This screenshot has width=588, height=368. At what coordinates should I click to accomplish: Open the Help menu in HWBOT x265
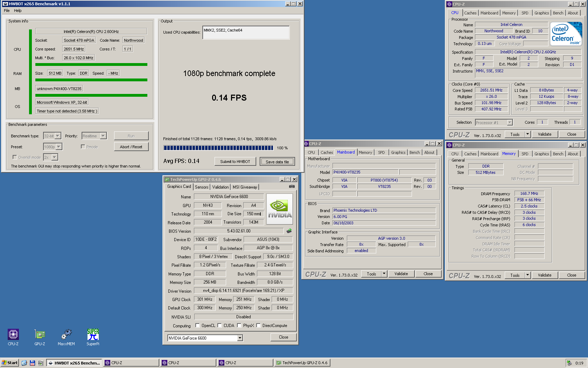click(18, 11)
